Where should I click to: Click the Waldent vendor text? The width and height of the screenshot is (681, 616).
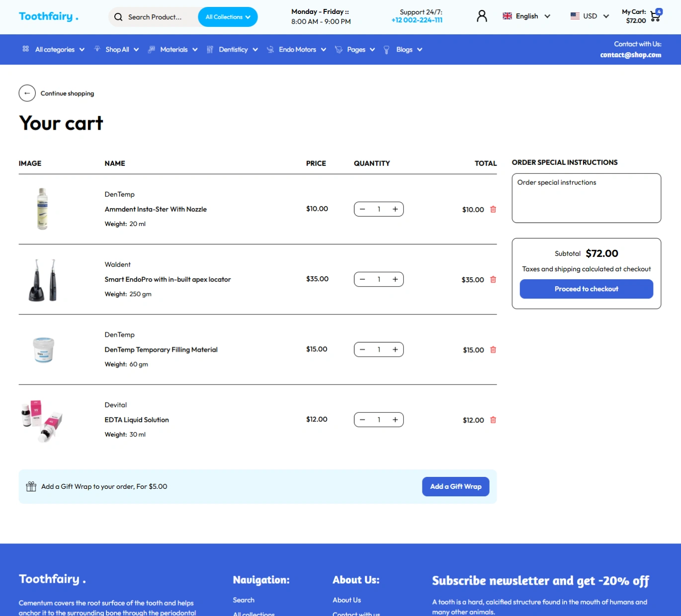pyautogui.click(x=118, y=264)
